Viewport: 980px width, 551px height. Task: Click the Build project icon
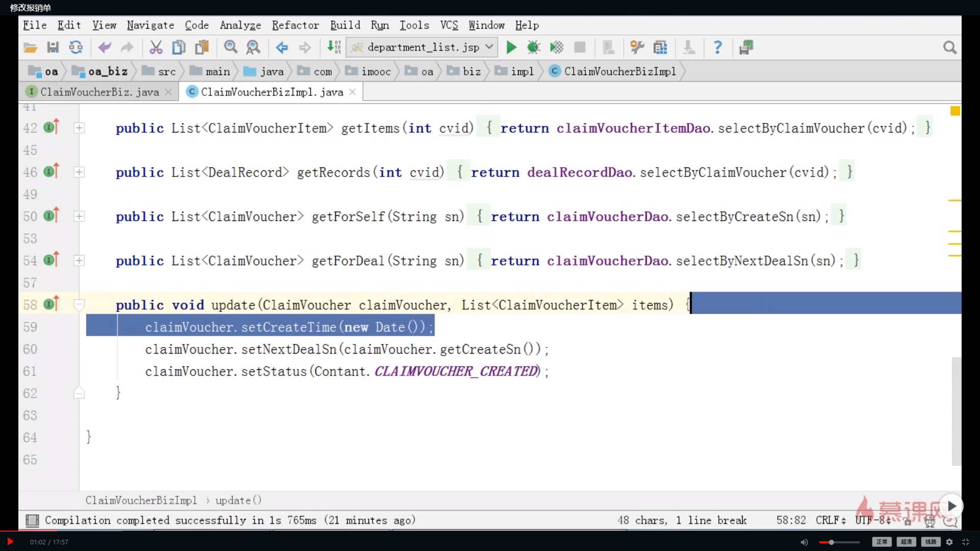[x=334, y=47]
